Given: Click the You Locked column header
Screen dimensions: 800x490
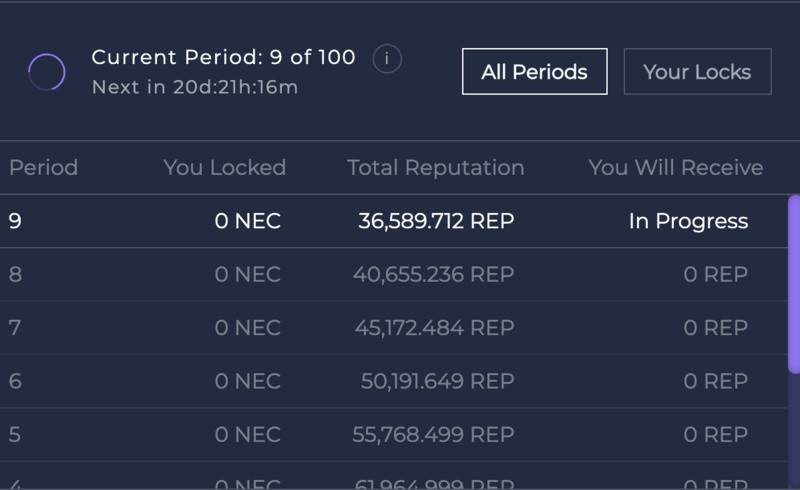Looking at the screenshot, I should [x=224, y=168].
